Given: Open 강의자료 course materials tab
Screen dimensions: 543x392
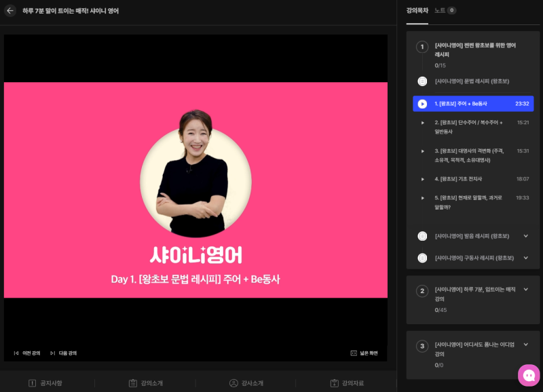Looking at the screenshot, I should pyautogui.click(x=347, y=383).
